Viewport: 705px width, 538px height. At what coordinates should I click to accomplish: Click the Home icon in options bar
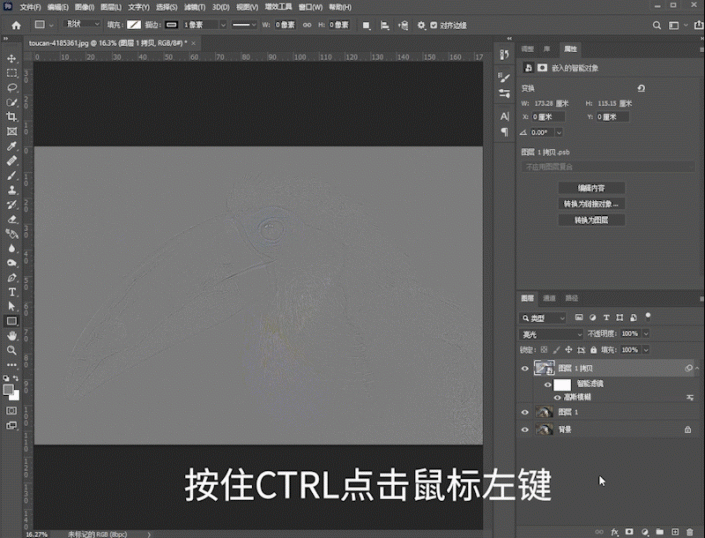point(16,25)
